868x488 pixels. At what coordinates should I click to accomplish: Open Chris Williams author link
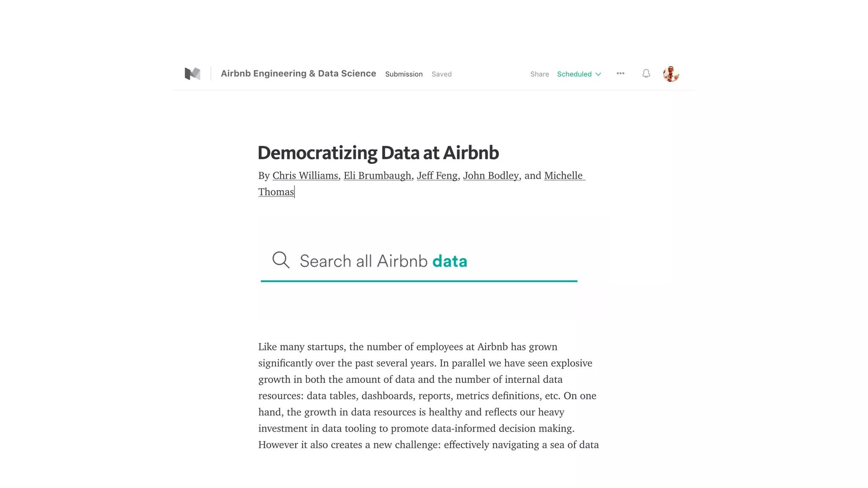305,175
